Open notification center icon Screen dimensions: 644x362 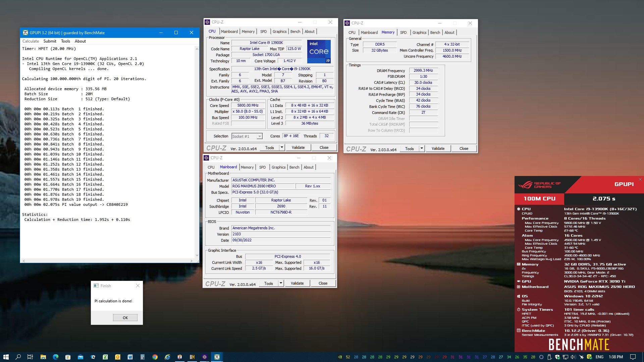tap(633, 357)
